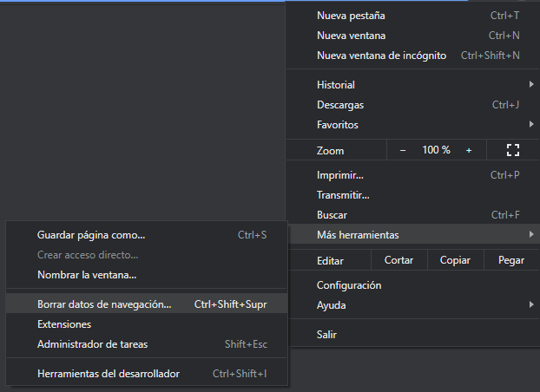540x392 pixels.
Task: Increase zoom with the plus button
Action: [469, 150]
